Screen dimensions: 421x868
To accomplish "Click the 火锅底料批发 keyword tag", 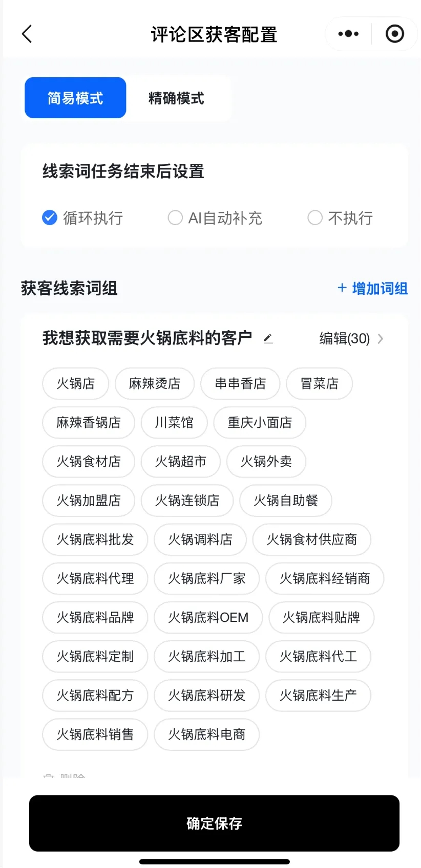I will click(95, 539).
